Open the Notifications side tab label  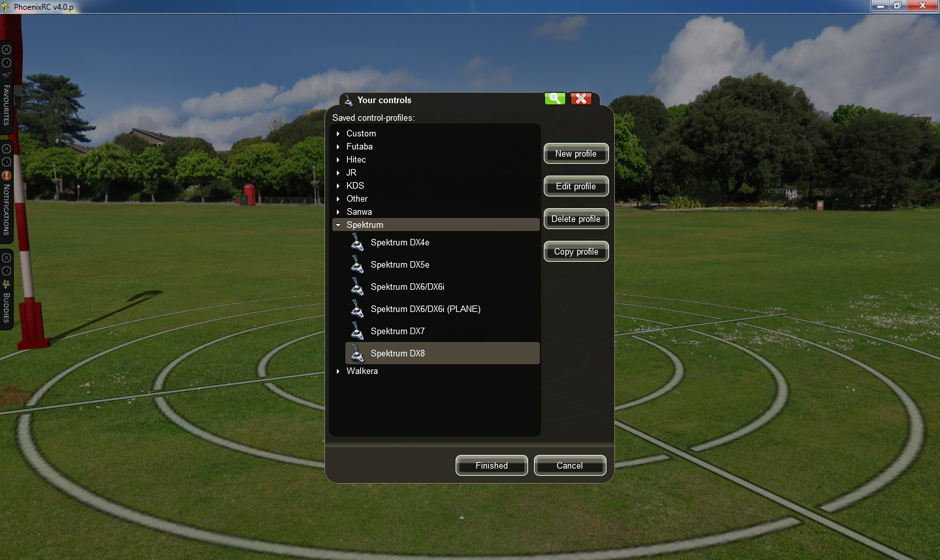tap(7, 210)
